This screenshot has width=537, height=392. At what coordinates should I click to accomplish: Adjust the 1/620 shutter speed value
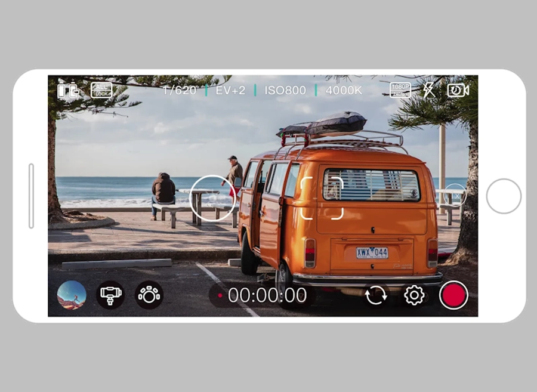click(180, 90)
